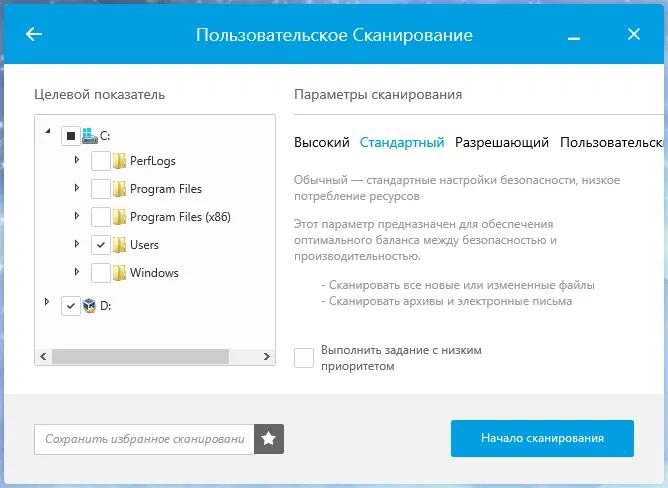
Task: Click the Windows folder icon
Action: point(119,273)
